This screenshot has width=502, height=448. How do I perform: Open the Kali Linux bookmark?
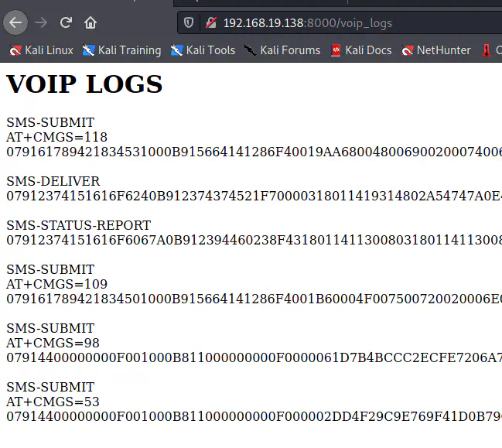(x=42, y=50)
